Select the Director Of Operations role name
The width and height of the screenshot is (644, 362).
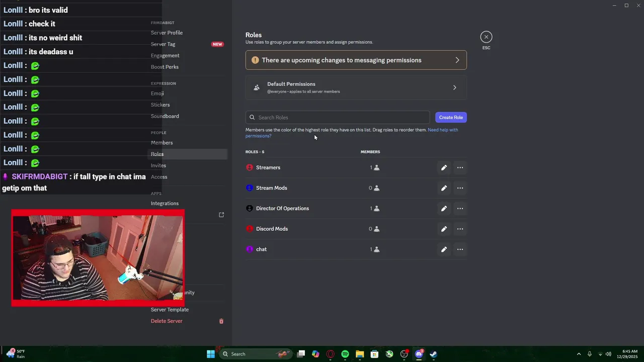coord(282,209)
